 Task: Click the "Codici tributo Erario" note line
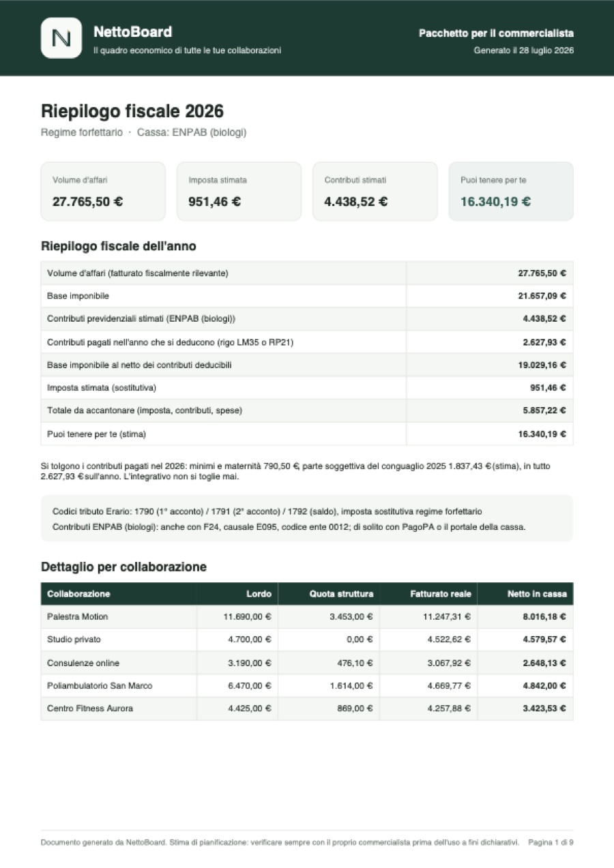267,511
